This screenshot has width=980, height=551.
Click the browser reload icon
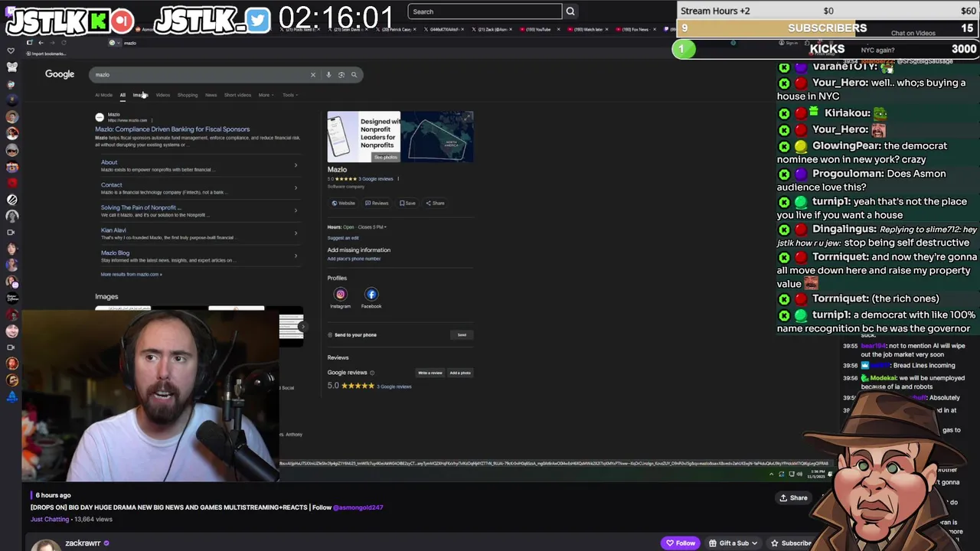62,43
